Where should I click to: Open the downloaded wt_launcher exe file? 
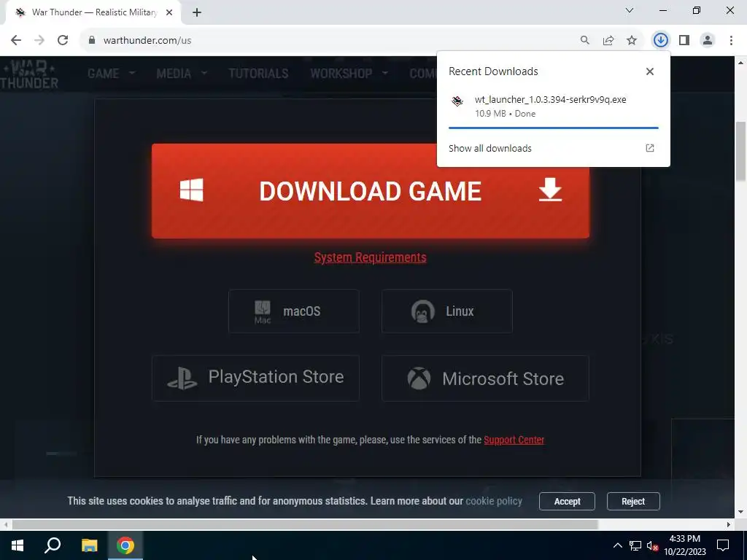point(550,99)
